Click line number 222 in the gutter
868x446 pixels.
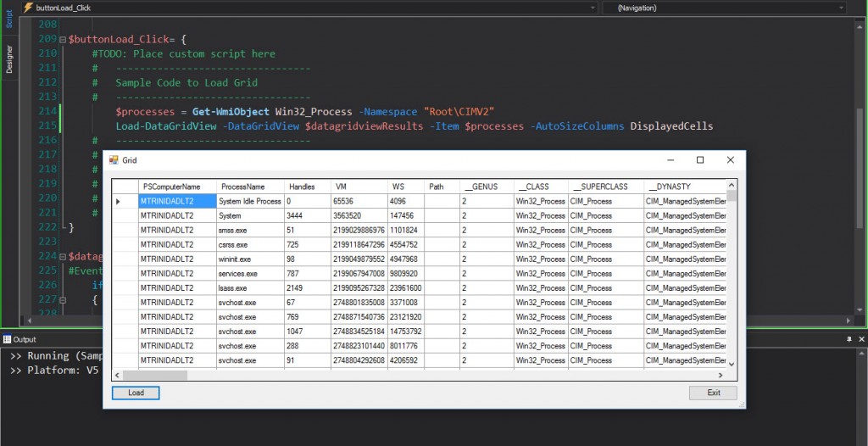point(47,226)
